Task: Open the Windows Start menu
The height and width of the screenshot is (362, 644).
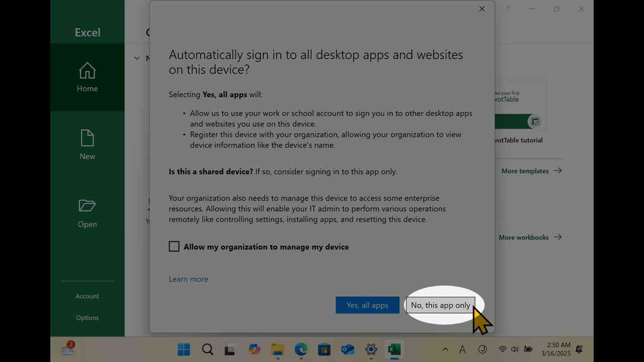Action: click(184, 349)
